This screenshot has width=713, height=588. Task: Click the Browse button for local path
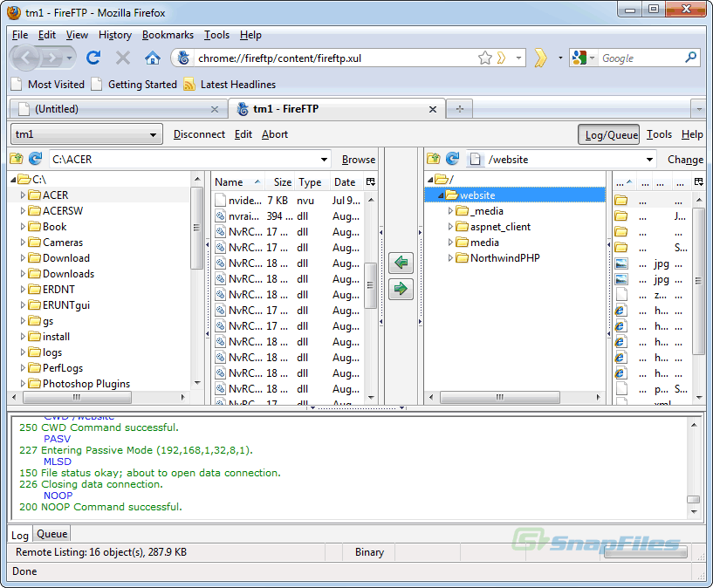click(358, 160)
